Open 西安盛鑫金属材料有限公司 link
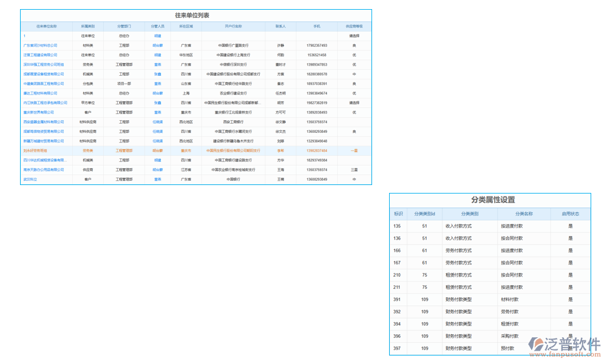The image size is (607, 364). pyautogui.click(x=44, y=122)
